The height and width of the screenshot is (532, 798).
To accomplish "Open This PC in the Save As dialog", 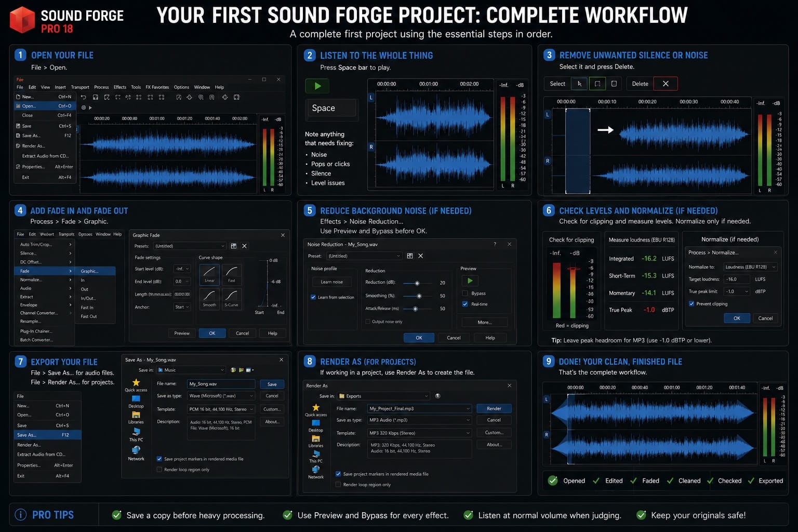I will 136,435.
